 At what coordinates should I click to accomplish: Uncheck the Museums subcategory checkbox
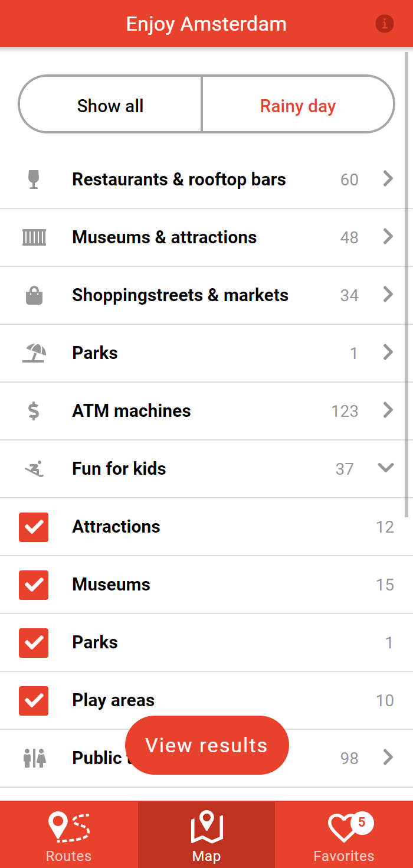pos(34,585)
